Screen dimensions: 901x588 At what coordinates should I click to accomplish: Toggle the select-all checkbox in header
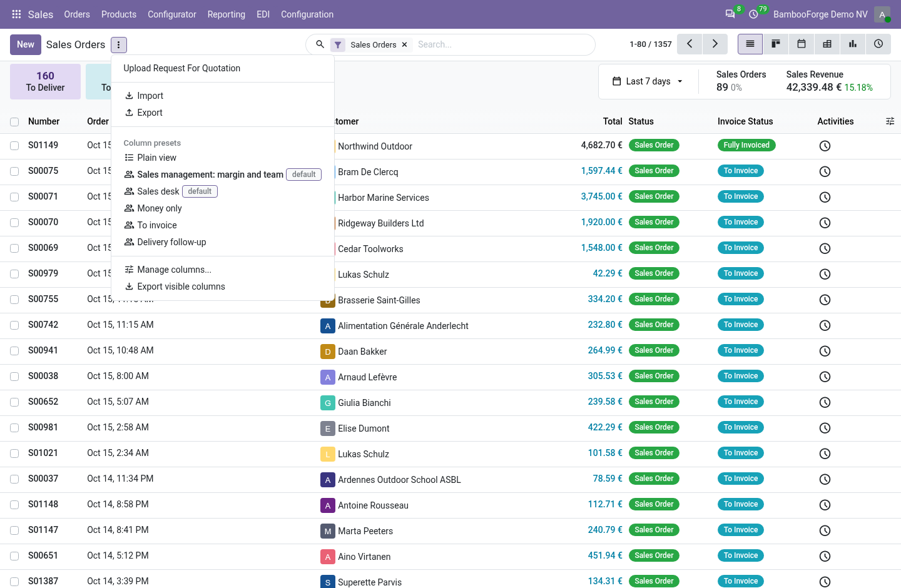(14, 122)
